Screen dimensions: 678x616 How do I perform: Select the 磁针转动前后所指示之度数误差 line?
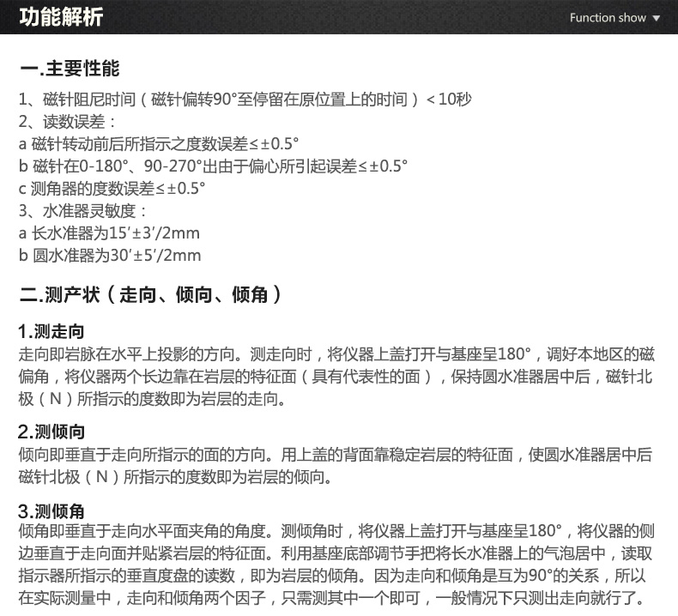click(x=159, y=143)
